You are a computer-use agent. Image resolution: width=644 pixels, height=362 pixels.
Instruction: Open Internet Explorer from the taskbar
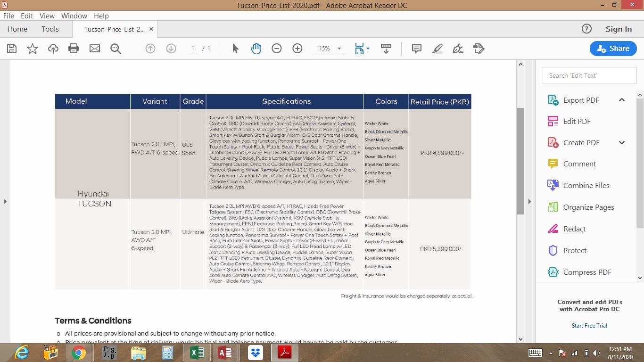pos(22,353)
